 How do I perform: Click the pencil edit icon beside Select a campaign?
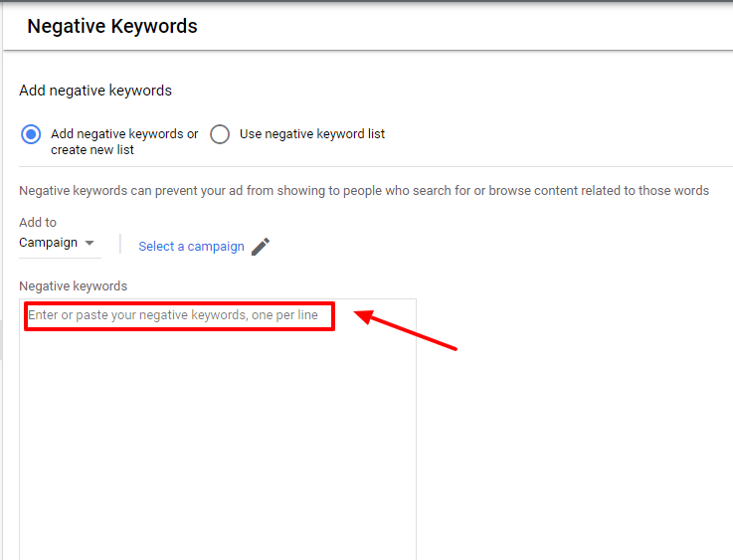pyautogui.click(x=261, y=247)
